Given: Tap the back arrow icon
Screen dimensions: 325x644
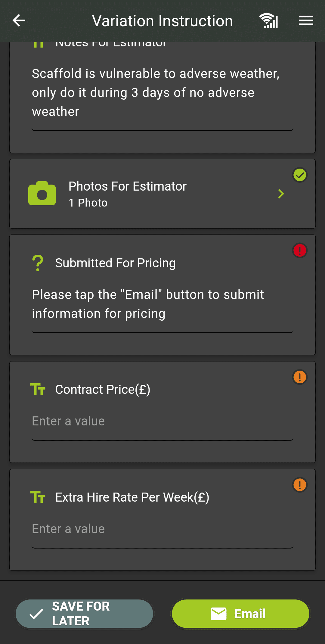Looking at the screenshot, I should pos(19,21).
